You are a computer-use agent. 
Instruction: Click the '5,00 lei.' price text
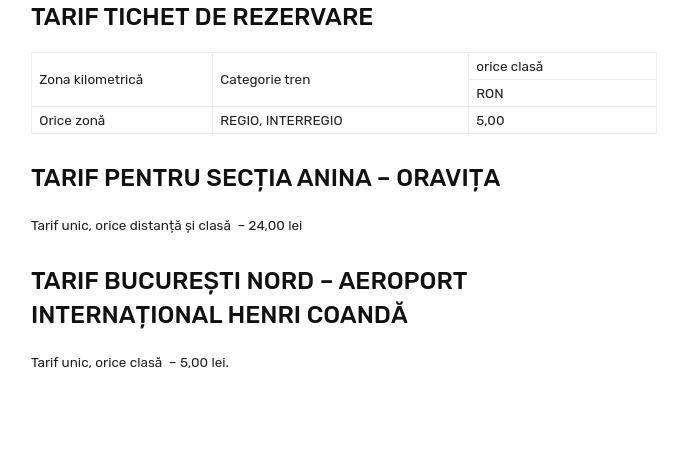tap(204, 363)
